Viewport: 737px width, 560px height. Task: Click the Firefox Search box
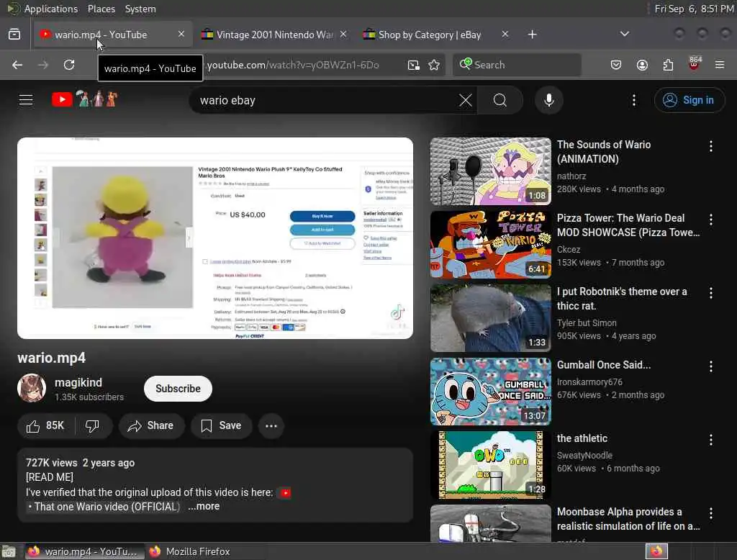[517, 65]
